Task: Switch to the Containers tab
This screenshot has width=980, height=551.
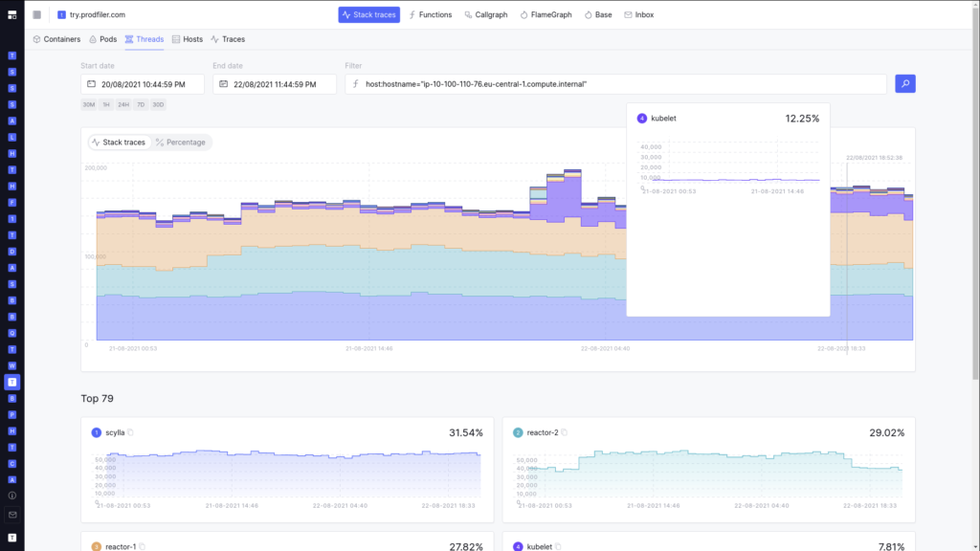Action: pos(56,39)
